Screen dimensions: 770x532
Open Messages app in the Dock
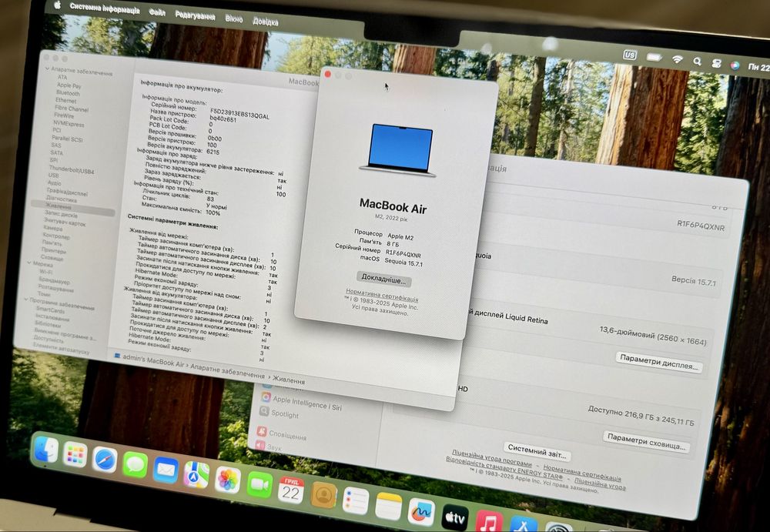pos(135,465)
